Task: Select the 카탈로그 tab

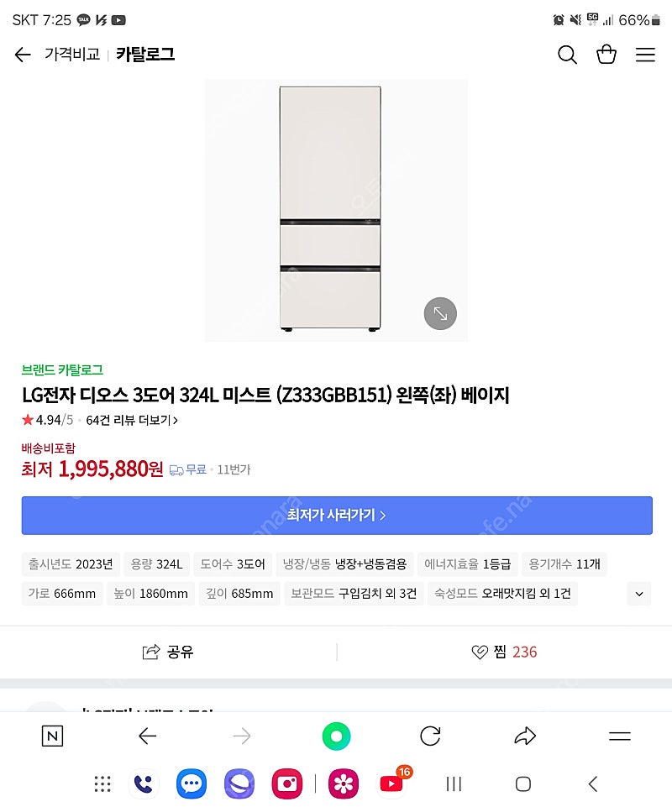Action: (145, 54)
